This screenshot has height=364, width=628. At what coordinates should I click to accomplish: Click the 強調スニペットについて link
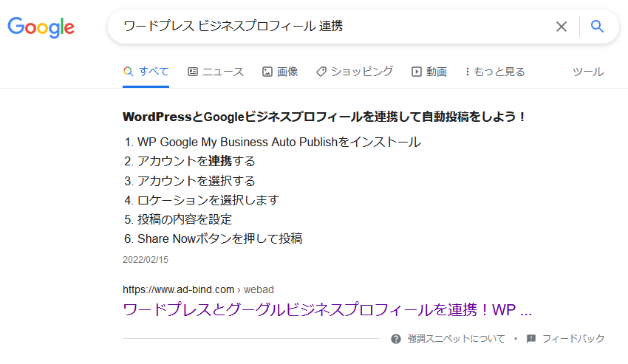(x=456, y=339)
